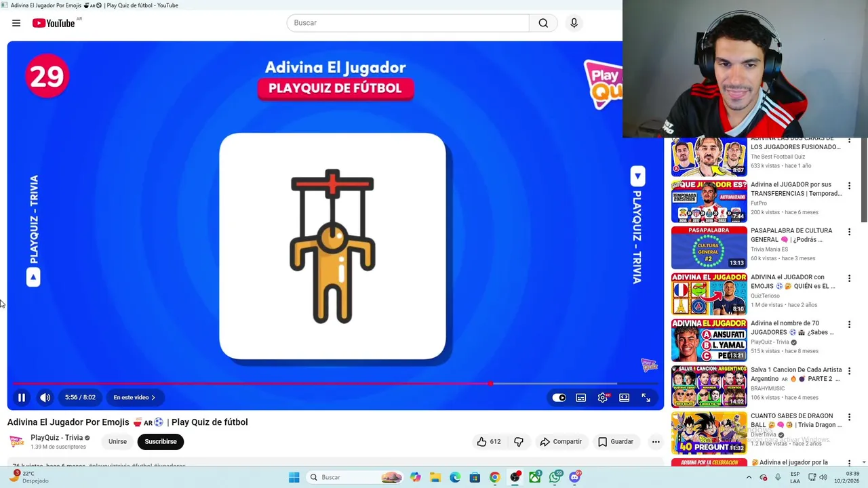The width and height of the screenshot is (868, 488).
Task: Open player settings gear
Action: (x=603, y=398)
